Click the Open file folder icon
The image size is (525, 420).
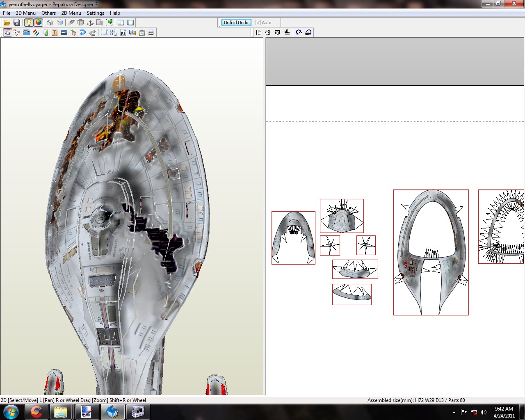coord(7,23)
